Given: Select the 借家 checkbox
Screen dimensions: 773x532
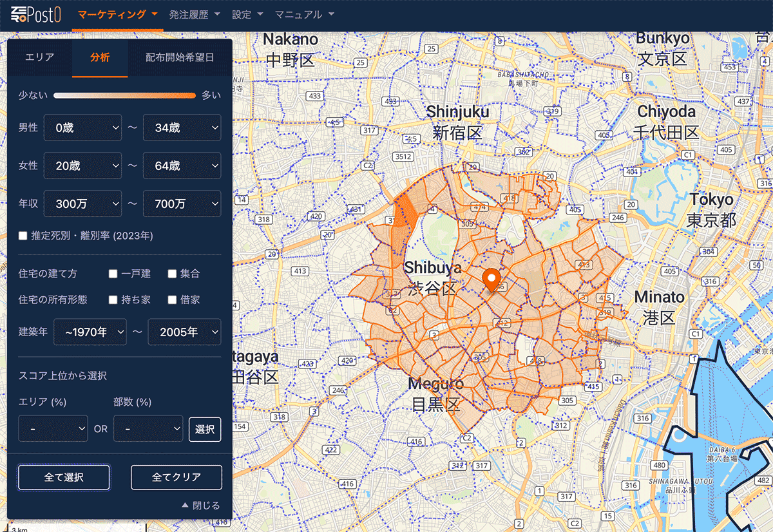Looking at the screenshot, I should (172, 299).
